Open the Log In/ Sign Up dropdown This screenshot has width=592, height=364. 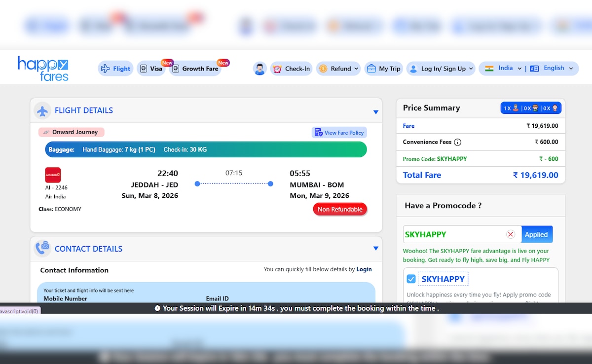[x=441, y=69]
